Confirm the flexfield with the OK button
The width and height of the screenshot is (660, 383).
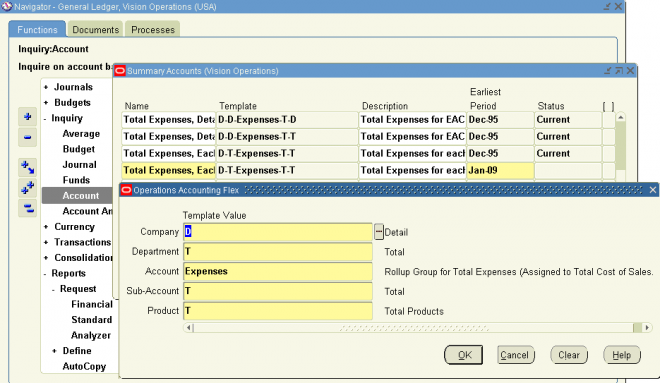click(463, 355)
